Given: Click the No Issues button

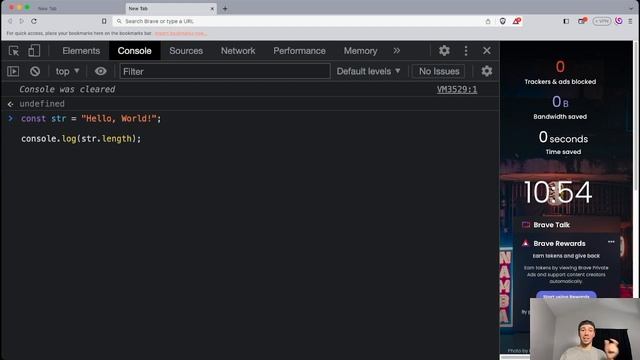Looking at the screenshot, I should click(x=439, y=71).
